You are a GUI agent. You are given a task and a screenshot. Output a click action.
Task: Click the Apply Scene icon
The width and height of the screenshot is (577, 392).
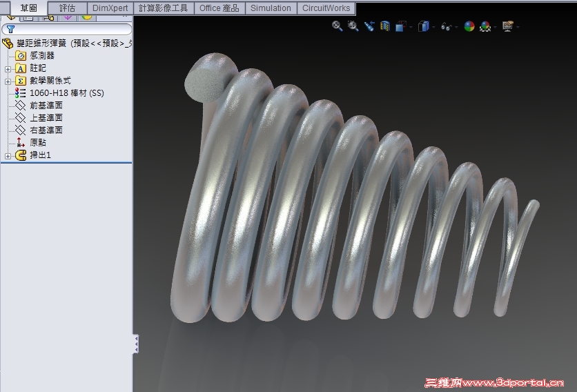(x=485, y=26)
